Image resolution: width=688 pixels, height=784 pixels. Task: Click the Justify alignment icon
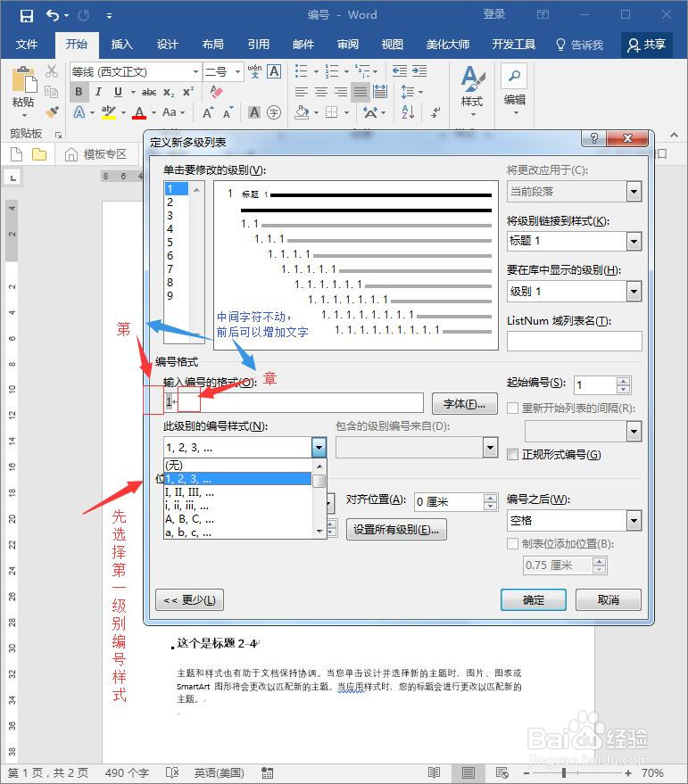[x=361, y=92]
